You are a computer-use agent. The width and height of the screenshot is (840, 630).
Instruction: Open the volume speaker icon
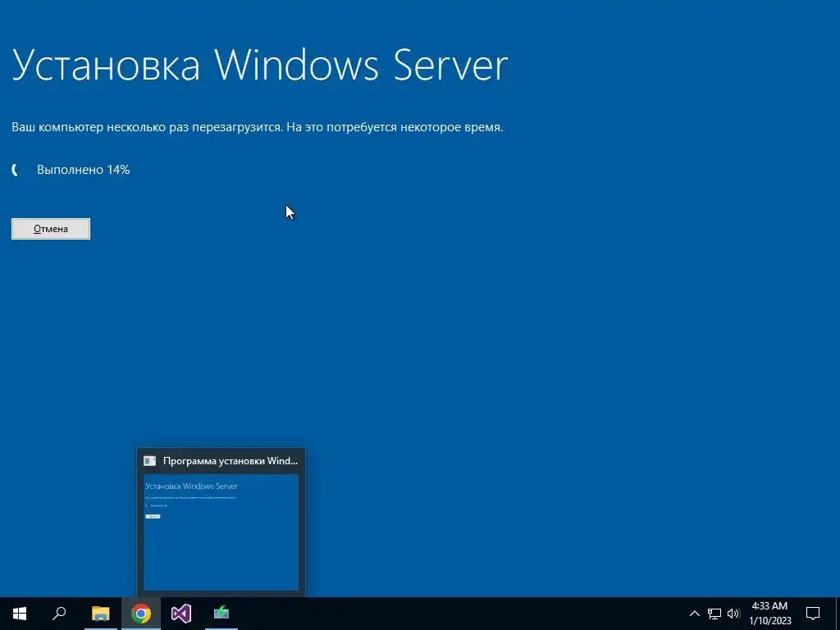[x=733, y=614]
